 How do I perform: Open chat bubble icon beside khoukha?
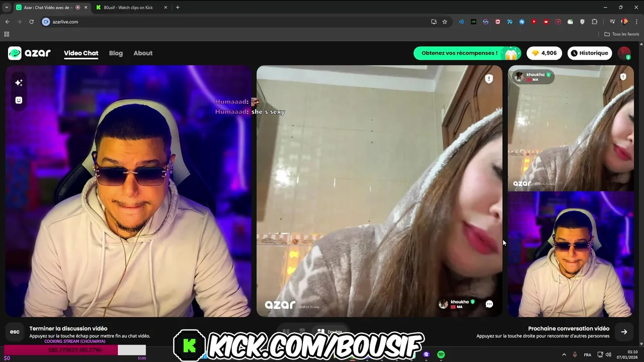[489, 304]
